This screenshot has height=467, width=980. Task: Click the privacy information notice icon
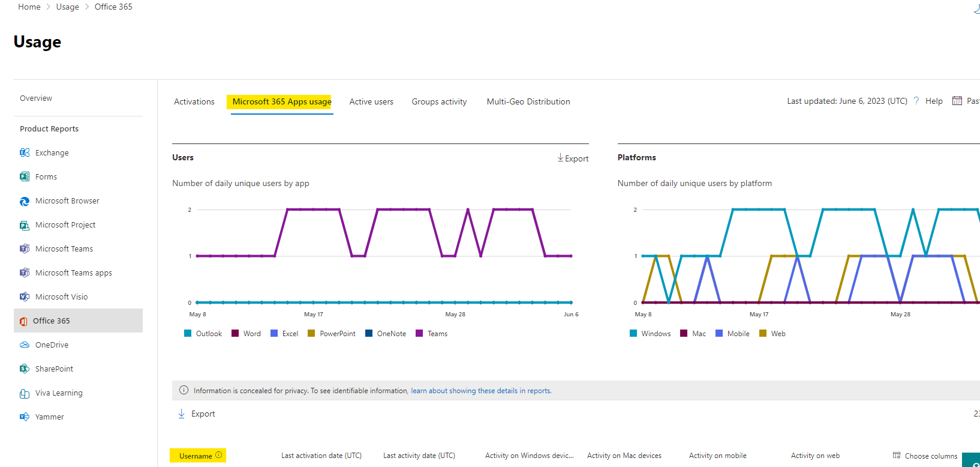tap(184, 390)
